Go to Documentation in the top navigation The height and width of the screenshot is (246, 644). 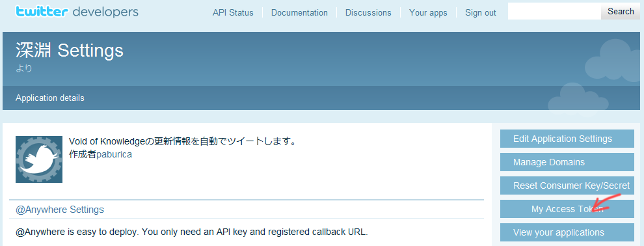[x=299, y=13]
